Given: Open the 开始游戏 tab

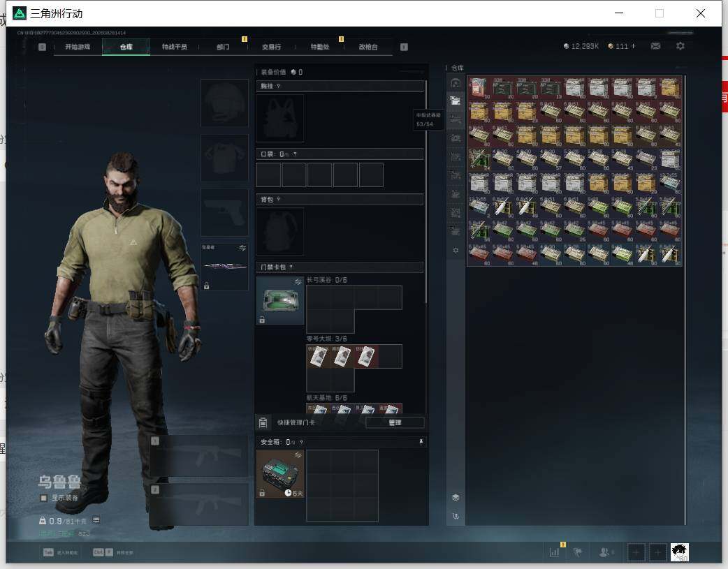Looking at the screenshot, I should click(78, 47).
